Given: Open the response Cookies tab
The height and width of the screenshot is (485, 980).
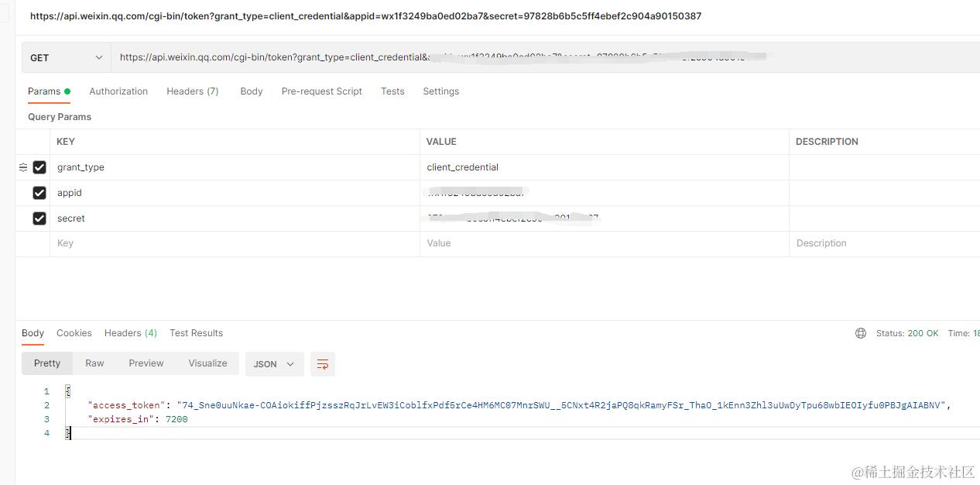Looking at the screenshot, I should [74, 333].
